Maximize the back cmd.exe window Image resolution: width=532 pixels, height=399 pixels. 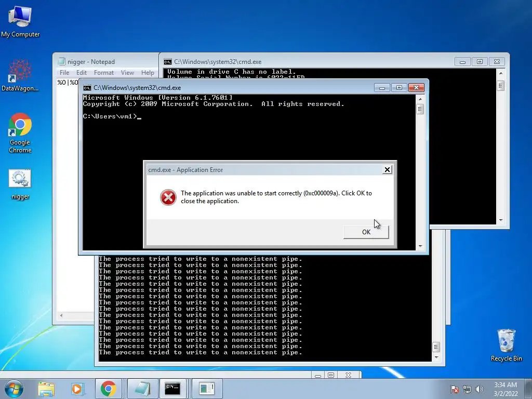[x=480, y=62]
